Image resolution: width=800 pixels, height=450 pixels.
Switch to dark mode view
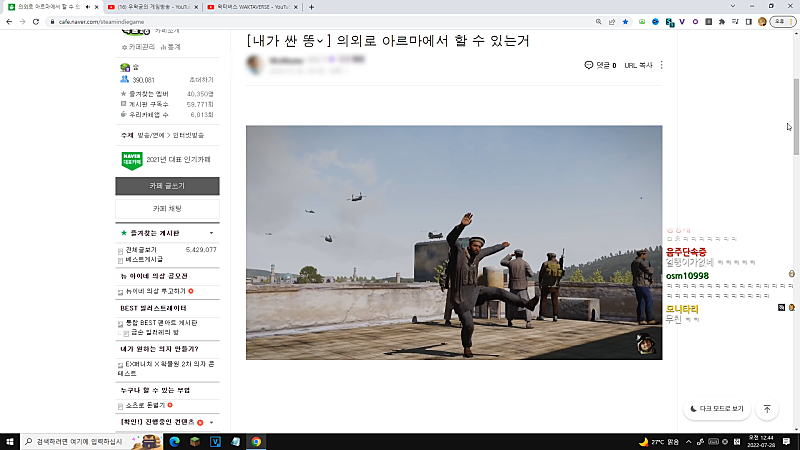[717, 409]
